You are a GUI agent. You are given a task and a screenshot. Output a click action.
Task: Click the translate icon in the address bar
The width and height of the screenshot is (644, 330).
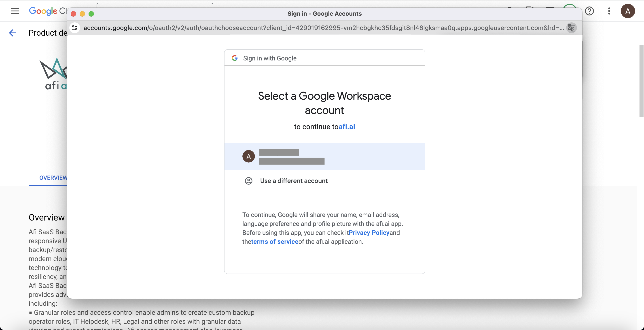(571, 28)
